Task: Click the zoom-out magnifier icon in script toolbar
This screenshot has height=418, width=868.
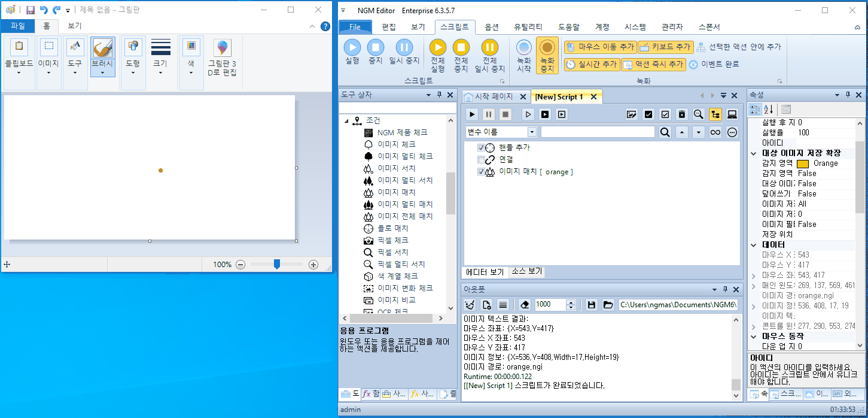Action: point(698,114)
